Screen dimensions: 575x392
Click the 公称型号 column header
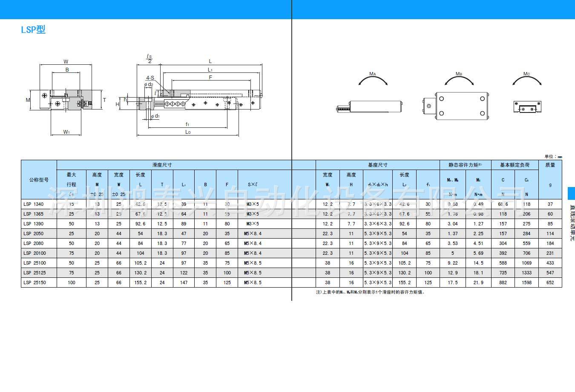[x=39, y=180]
